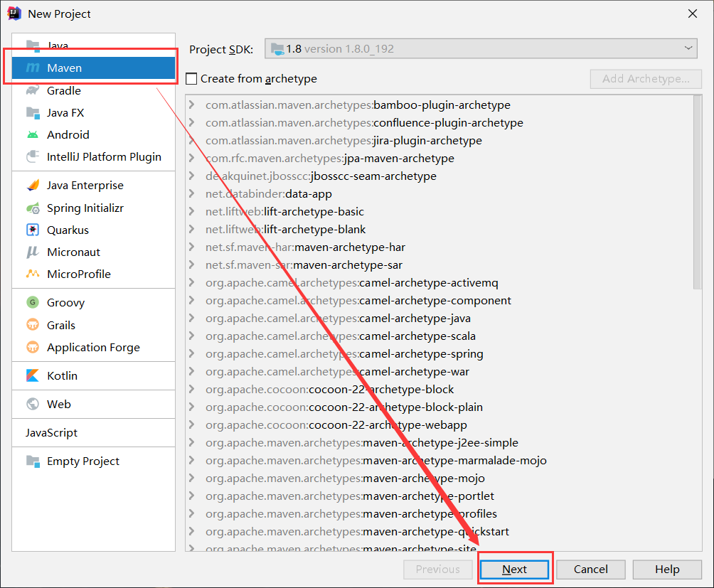714x588 pixels.
Task: Select camel-archetype-war row
Action: [x=439, y=371]
